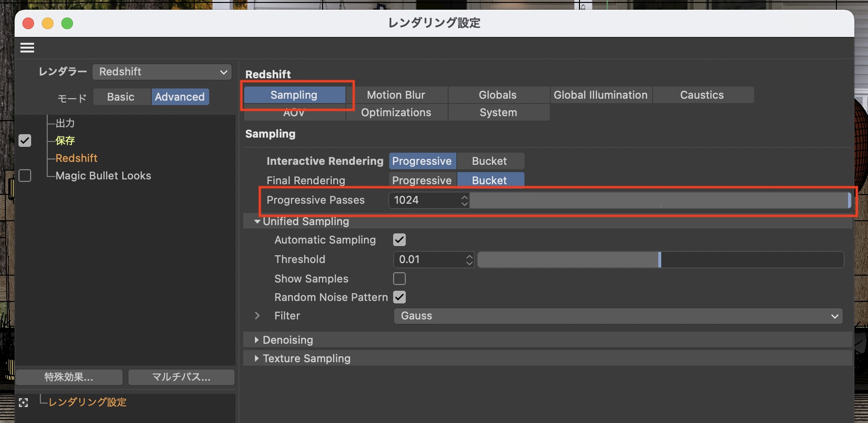Click the Progressive Passes stepper arrows
868x423 pixels.
click(x=464, y=200)
